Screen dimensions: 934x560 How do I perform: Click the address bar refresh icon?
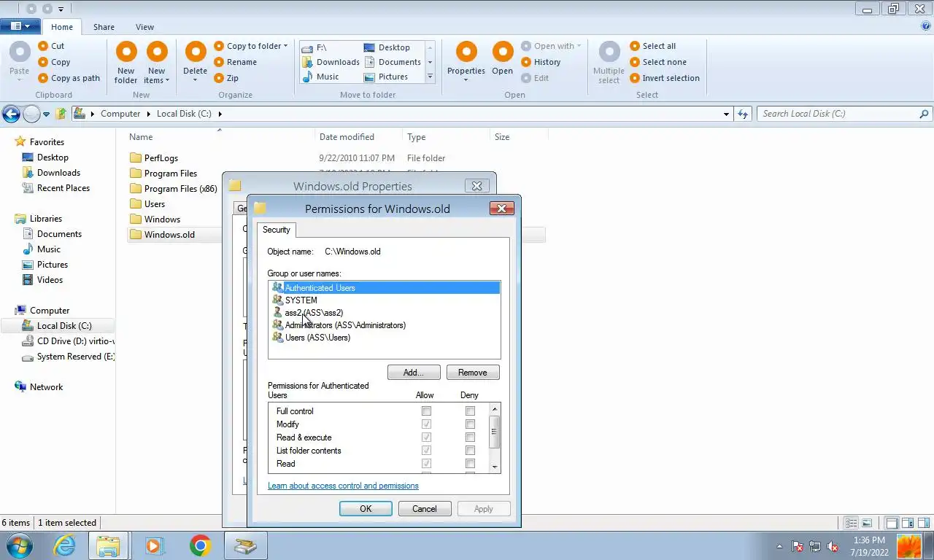click(743, 114)
